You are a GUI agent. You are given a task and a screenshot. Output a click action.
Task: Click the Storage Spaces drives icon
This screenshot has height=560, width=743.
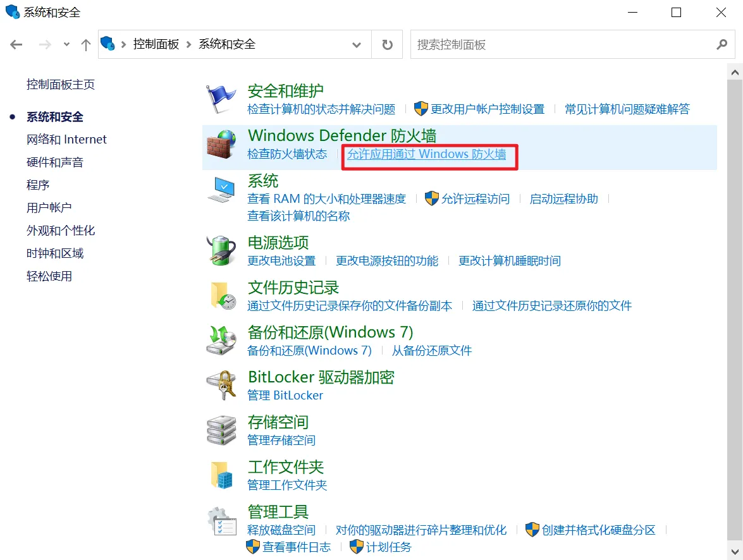pyautogui.click(x=221, y=430)
